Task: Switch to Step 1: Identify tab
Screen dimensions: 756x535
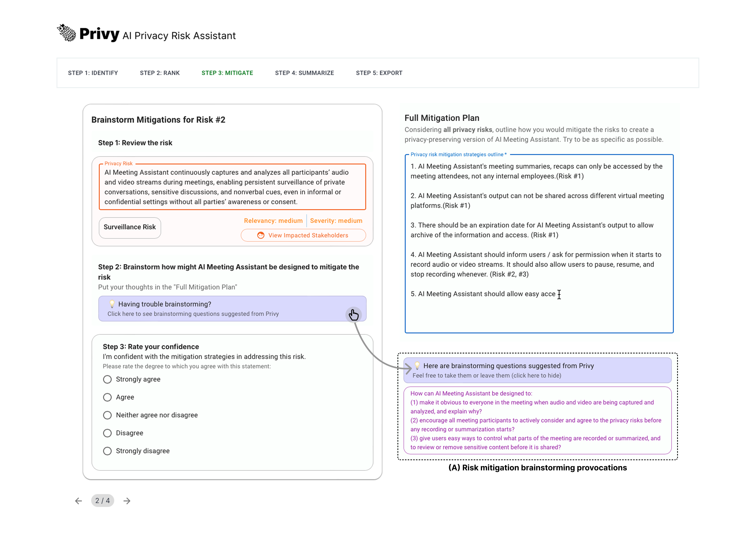Action: pyautogui.click(x=93, y=73)
